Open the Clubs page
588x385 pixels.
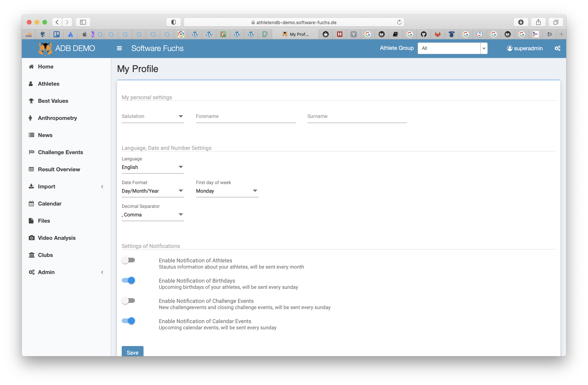pos(45,255)
